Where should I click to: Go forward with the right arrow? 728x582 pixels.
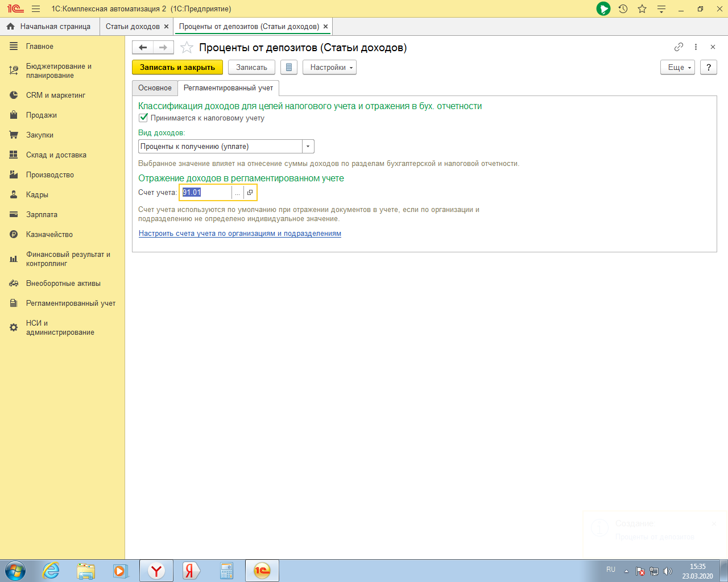tap(163, 48)
